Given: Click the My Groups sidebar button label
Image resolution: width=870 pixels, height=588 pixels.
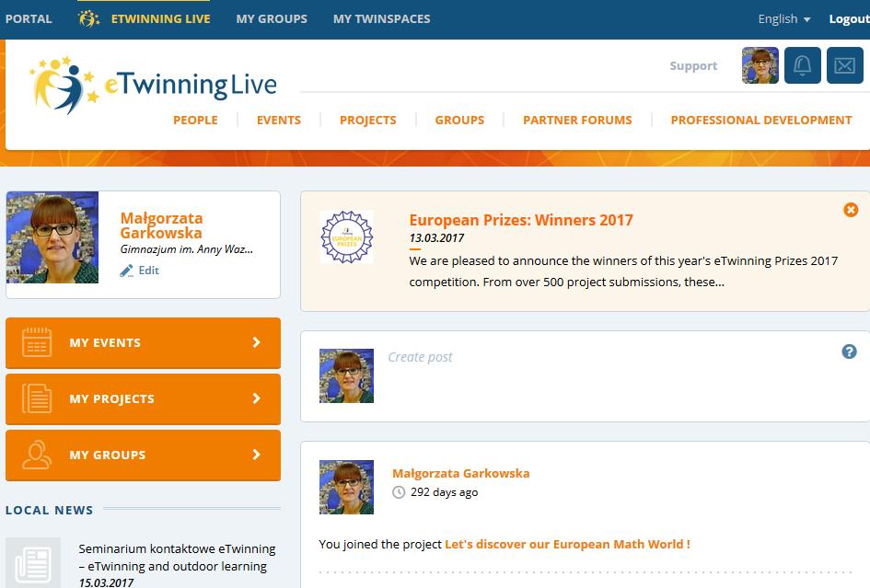Looking at the screenshot, I should coord(107,455).
